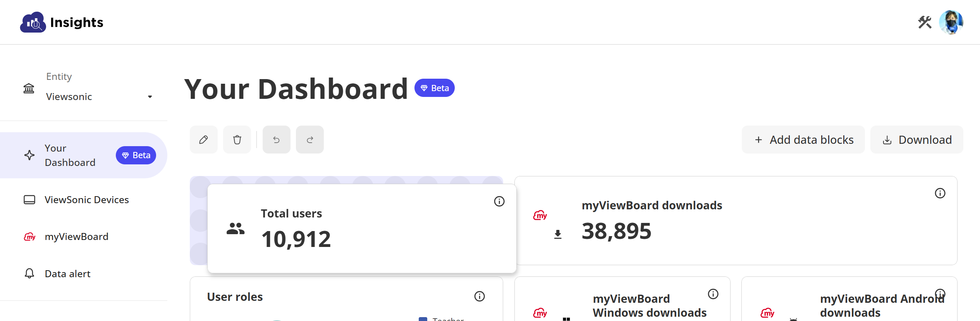Click the myViewBoard cloud icon in sidebar
This screenshot has height=321, width=980.
coord(29,236)
